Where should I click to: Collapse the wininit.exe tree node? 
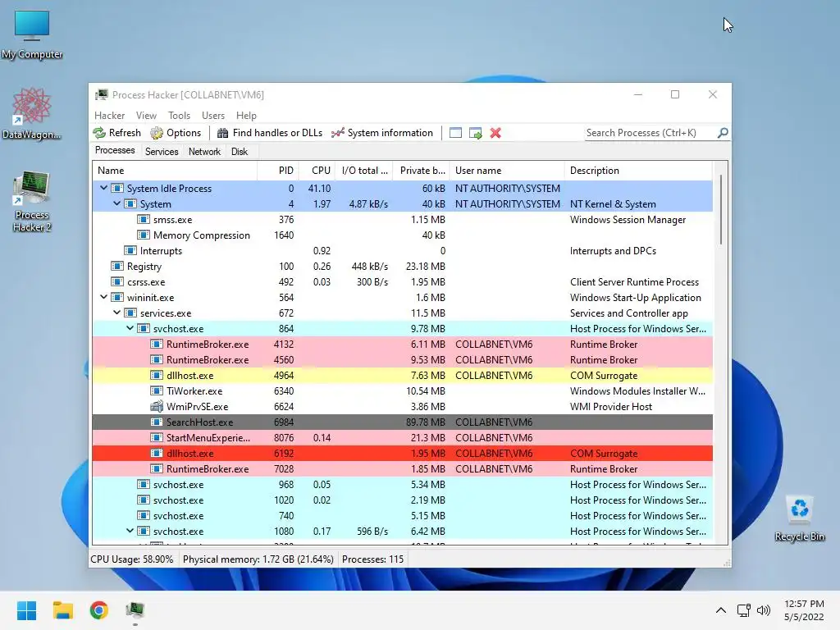[x=104, y=297]
